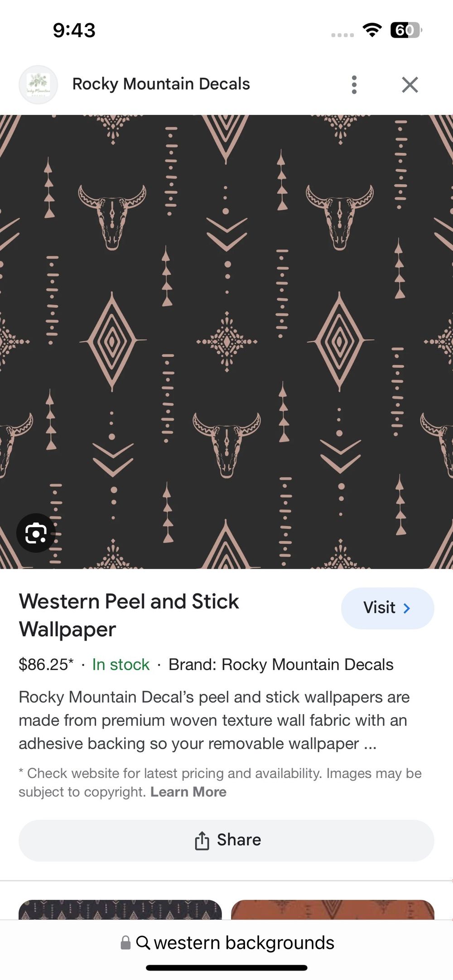Tap the battery indicator in status bar
Image resolution: width=453 pixels, height=980 pixels.
click(406, 30)
